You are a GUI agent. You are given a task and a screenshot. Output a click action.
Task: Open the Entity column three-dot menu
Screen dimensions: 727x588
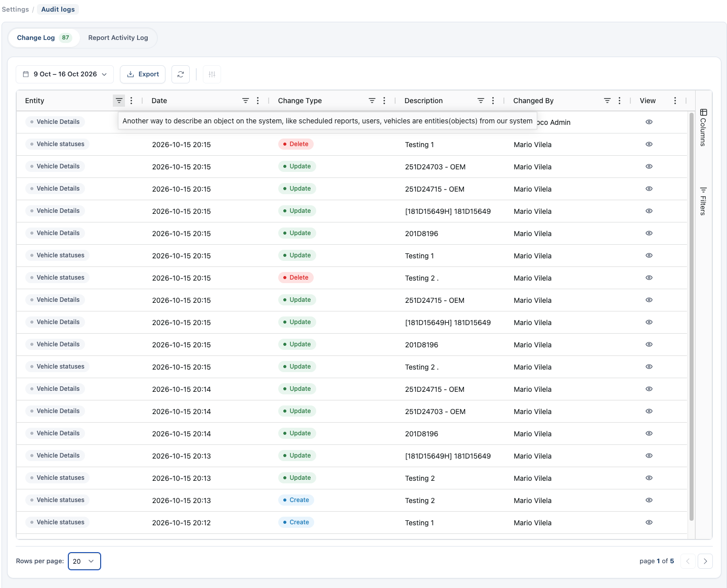click(132, 101)
